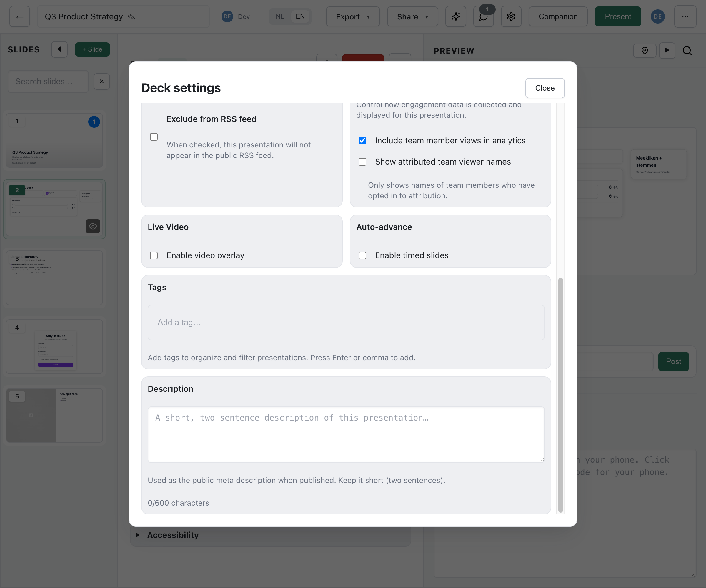Image resolution: width=706 pixels, height=588 pixels.
Task: Select slide 2 thumbnail
Action: pos(54,209)
